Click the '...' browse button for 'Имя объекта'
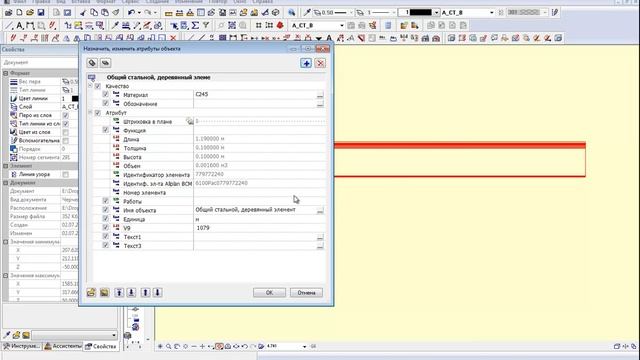640x360 pixels. click(320, 210)
